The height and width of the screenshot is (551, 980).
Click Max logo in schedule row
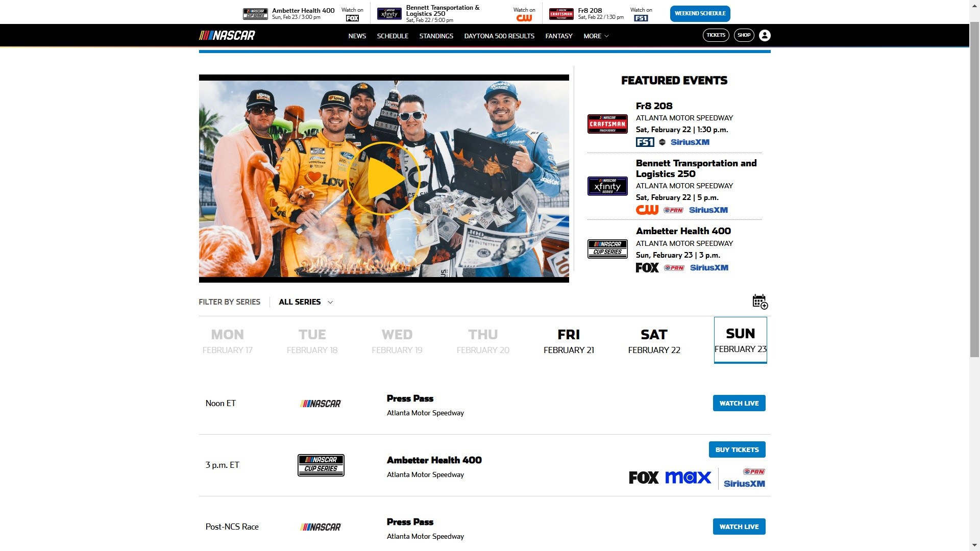point(688,478)
